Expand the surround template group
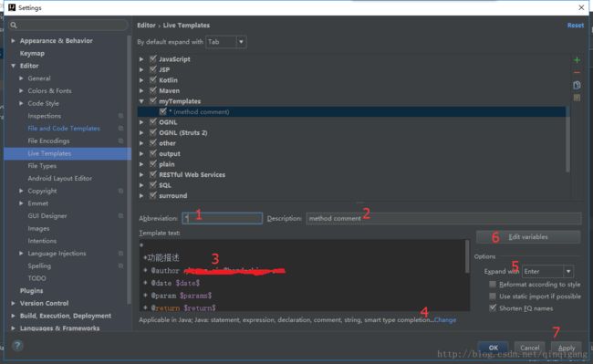The width and height of the screenshot is (593, 364). pyautogui.click(x=141, y=196)
